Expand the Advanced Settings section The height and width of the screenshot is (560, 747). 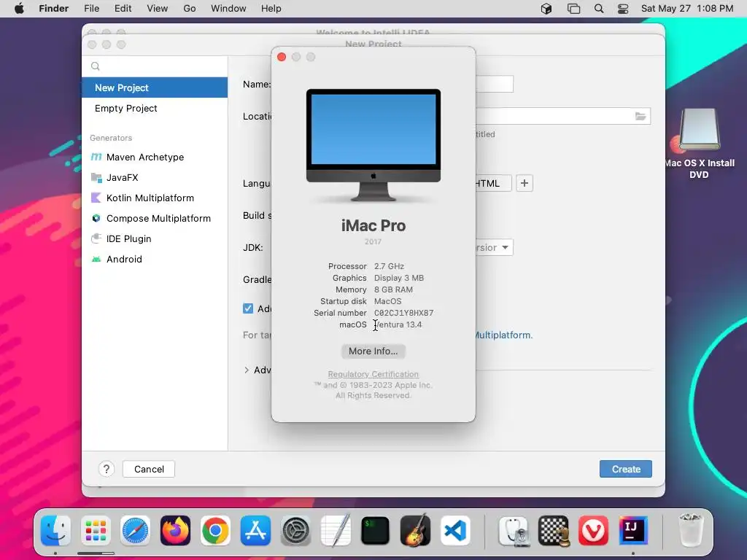(247, 370)
